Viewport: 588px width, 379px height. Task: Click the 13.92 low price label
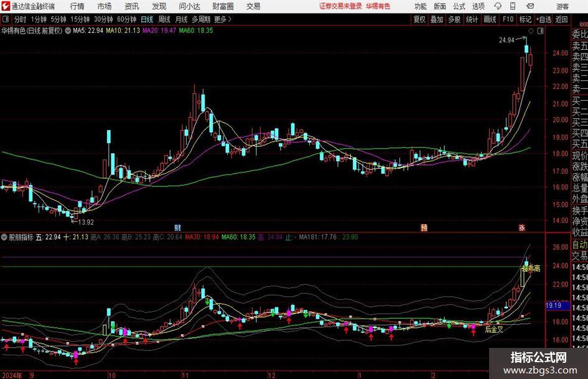tap(86, 222)
